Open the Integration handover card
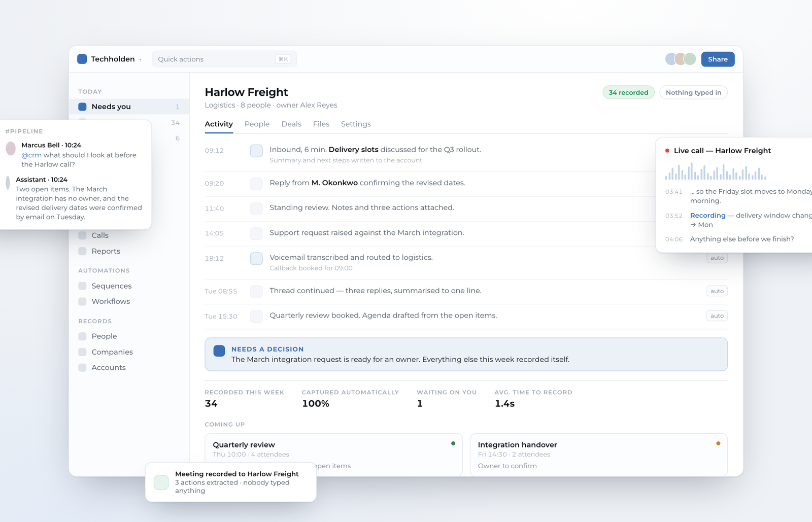The height and width of the screenshot is (522, 812). click(x=599, y=455)
